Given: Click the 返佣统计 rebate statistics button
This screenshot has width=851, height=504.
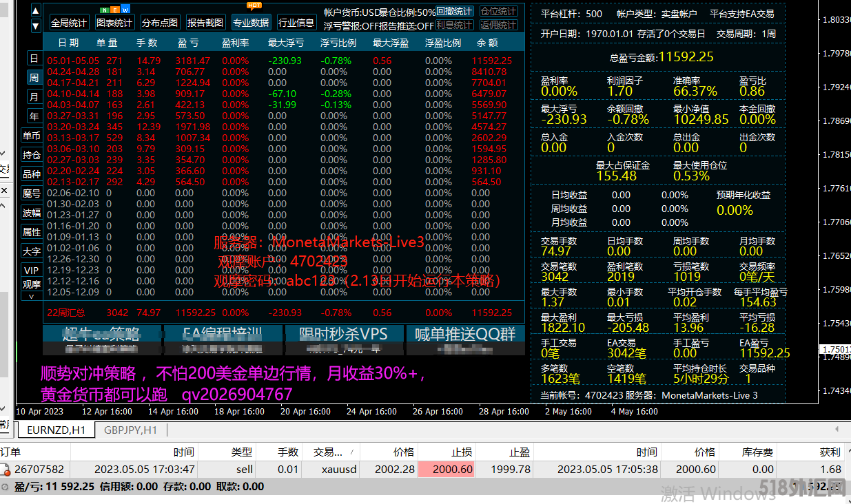Looking at the screenshot, I should [498, 25].
